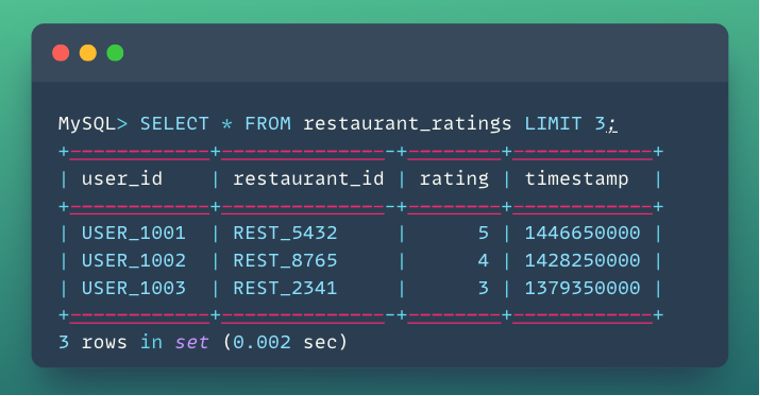Click the timestamp 1446650000
This screenshot has height=396, width=760.
point(583,233)
